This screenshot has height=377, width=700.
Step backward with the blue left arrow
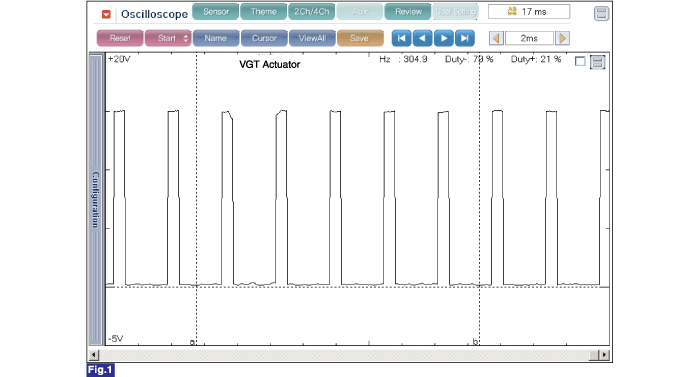(422, 38)
